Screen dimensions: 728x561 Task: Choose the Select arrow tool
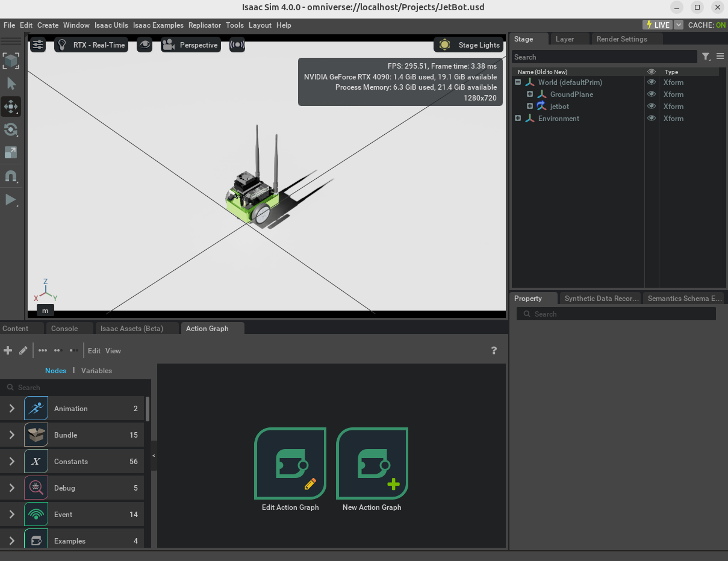(x=11, y=84)
